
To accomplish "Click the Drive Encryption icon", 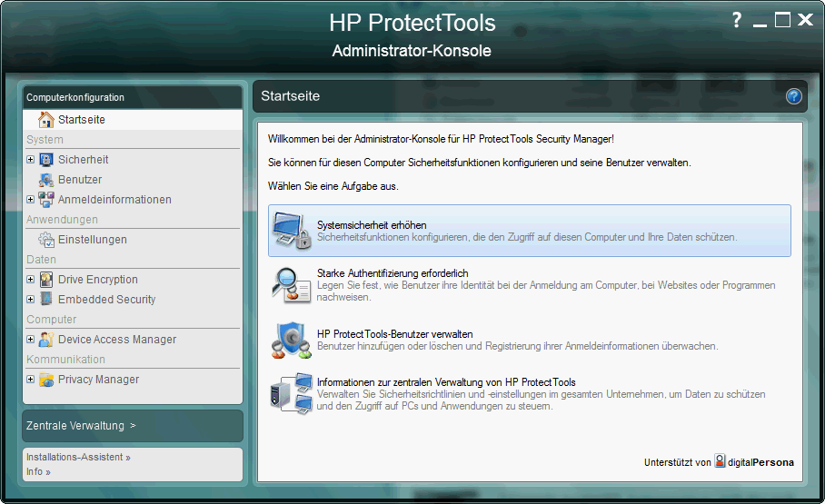I will click(x=46, y=280).
